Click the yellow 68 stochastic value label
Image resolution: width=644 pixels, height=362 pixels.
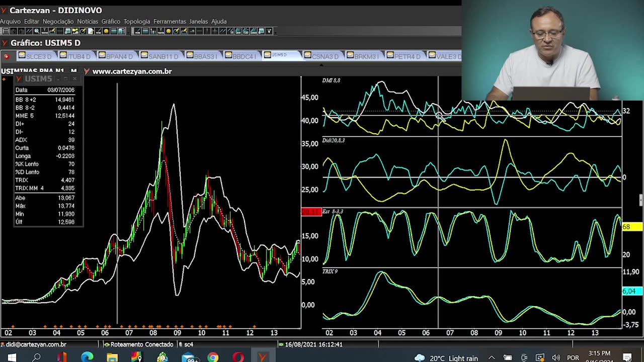point(632,227)
